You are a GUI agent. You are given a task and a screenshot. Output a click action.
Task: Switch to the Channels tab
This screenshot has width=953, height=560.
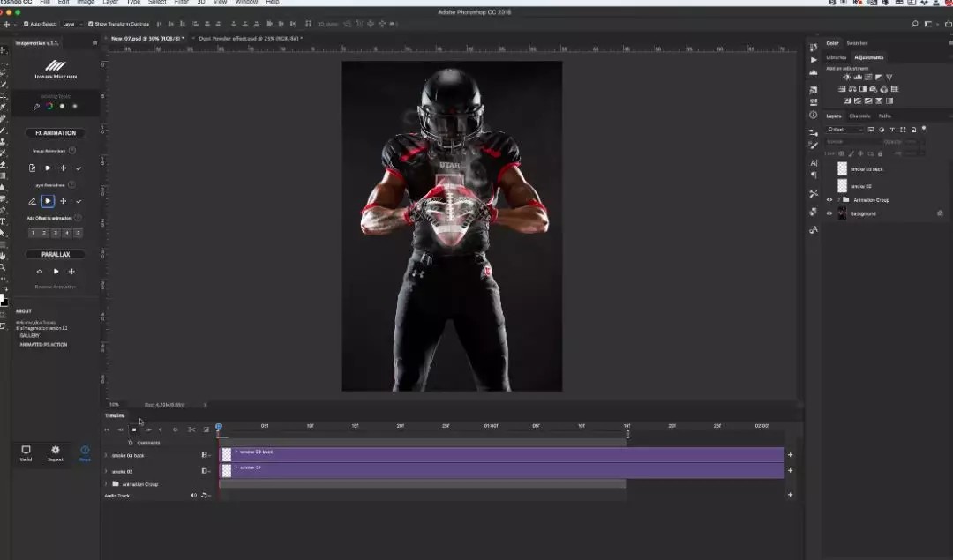pyautogui.click(x=859, y=116)
